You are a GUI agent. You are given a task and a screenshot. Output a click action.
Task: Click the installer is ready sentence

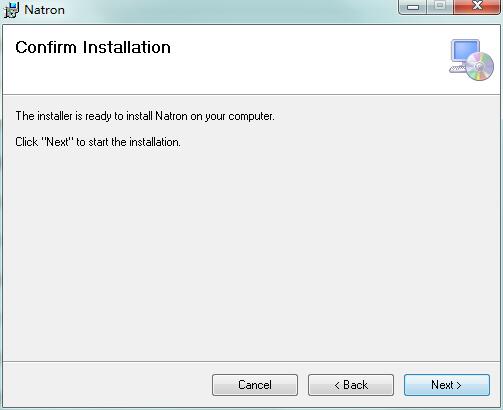click(145, 116)
